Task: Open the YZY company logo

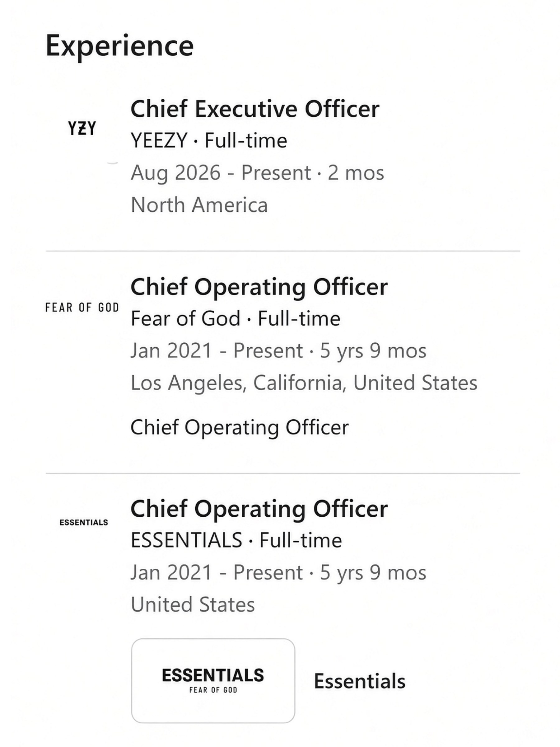Action: tap(82, 128)
